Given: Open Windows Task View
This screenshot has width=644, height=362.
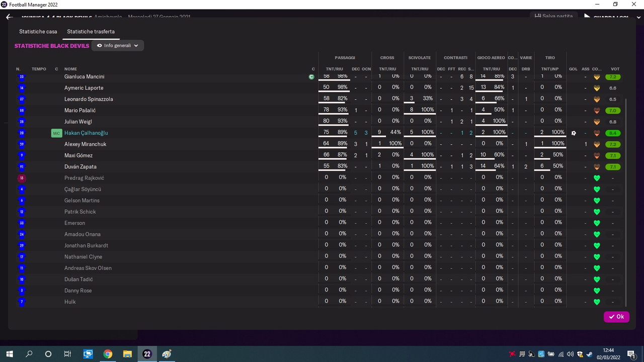Looking at the screenshot, I should (x=67, y=354).
